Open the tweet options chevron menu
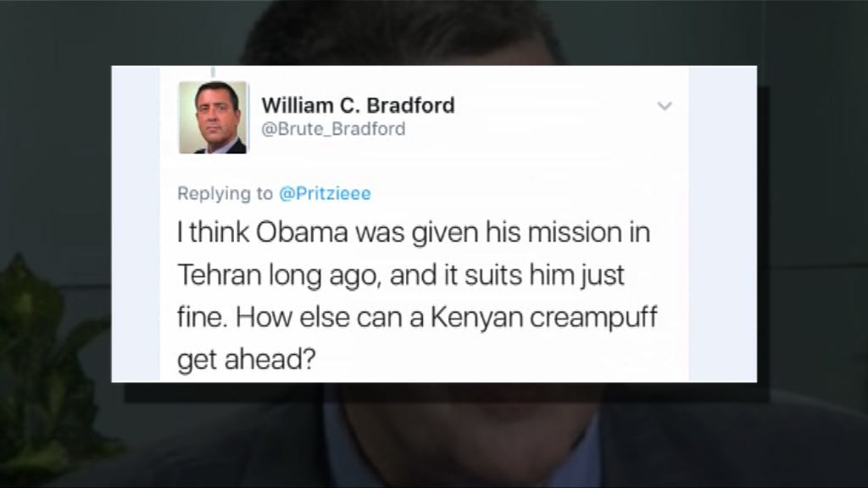Image resolution: width=868 pixels, height=488 pixels. point(665,106)
